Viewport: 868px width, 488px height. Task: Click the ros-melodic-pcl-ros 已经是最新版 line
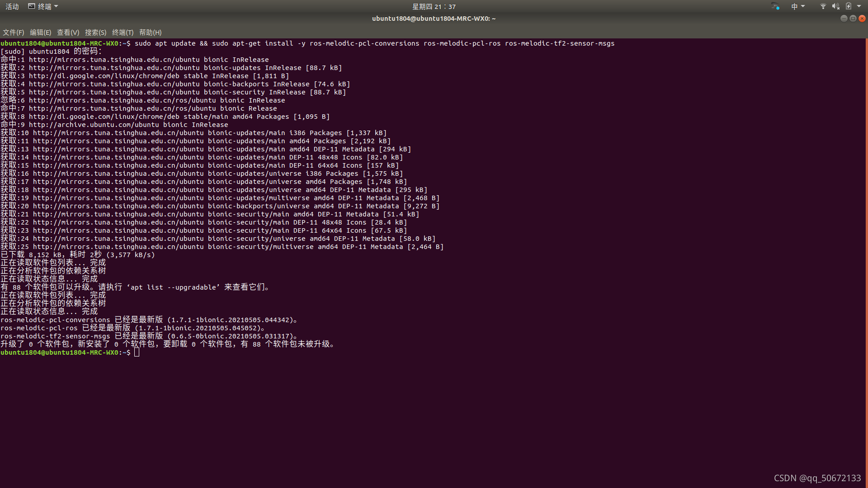coord(132,328)
